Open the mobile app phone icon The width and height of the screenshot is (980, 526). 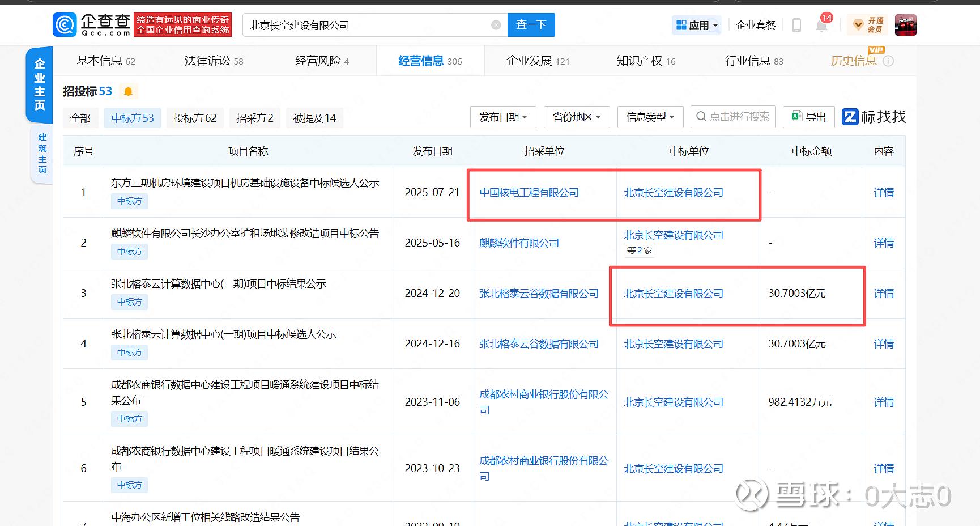coord(796,25)
